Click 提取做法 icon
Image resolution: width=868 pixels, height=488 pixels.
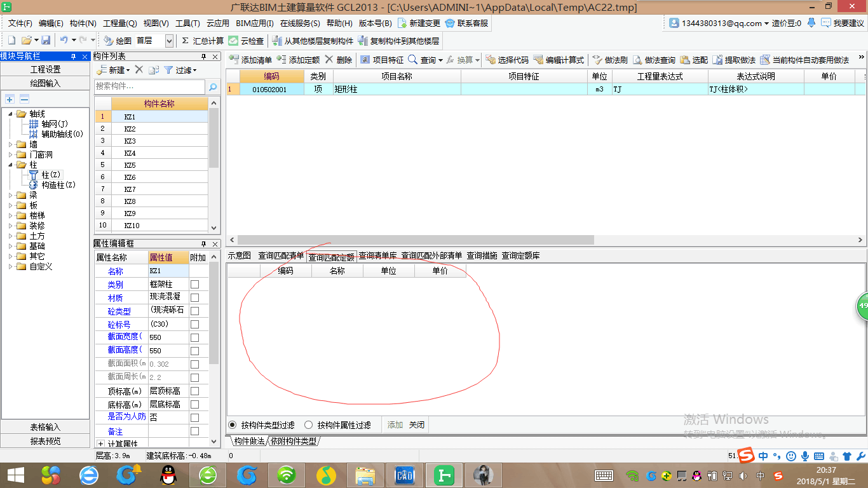pos(717,60)
